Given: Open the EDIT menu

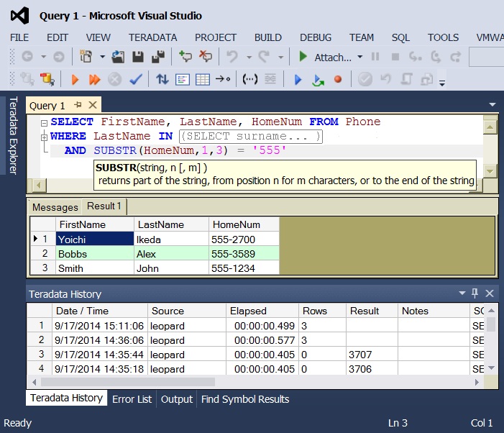Looking at the screenshot, I should [x=58, y=37].
